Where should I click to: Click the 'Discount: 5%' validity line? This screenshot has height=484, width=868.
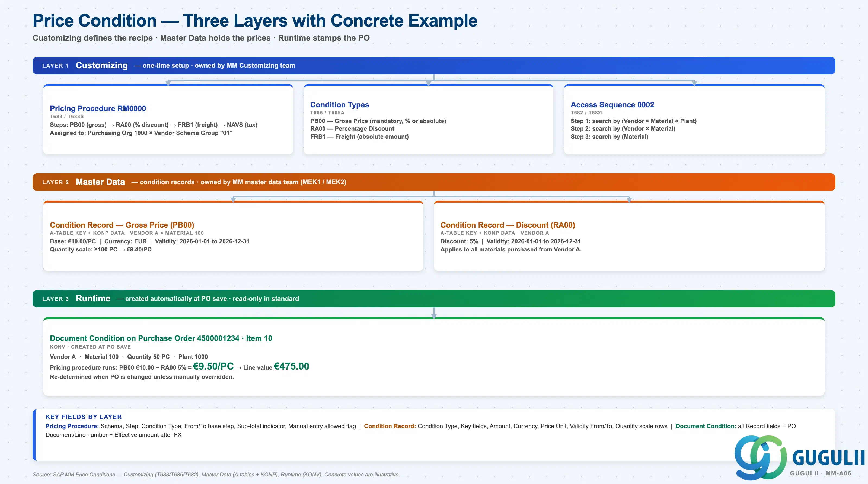pyautogui.click(x=510, y=241)
